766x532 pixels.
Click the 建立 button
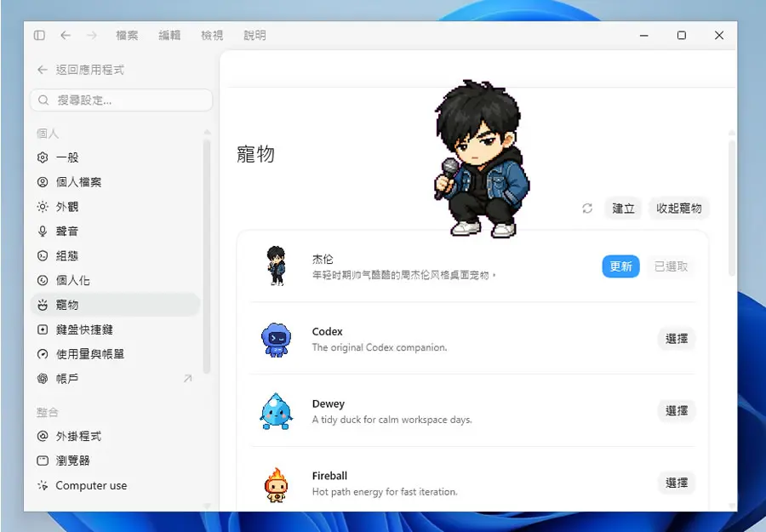[623, 209]
